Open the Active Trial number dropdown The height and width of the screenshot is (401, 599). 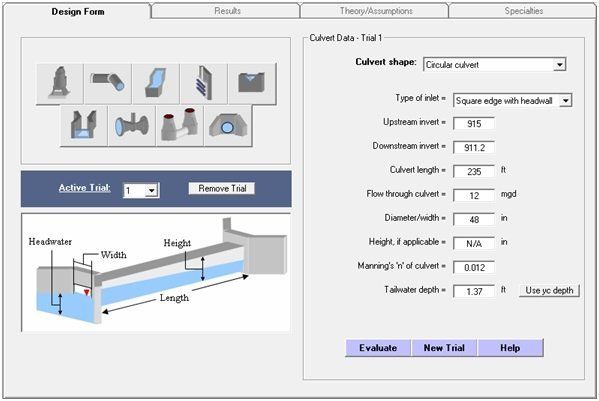[141, 190]
